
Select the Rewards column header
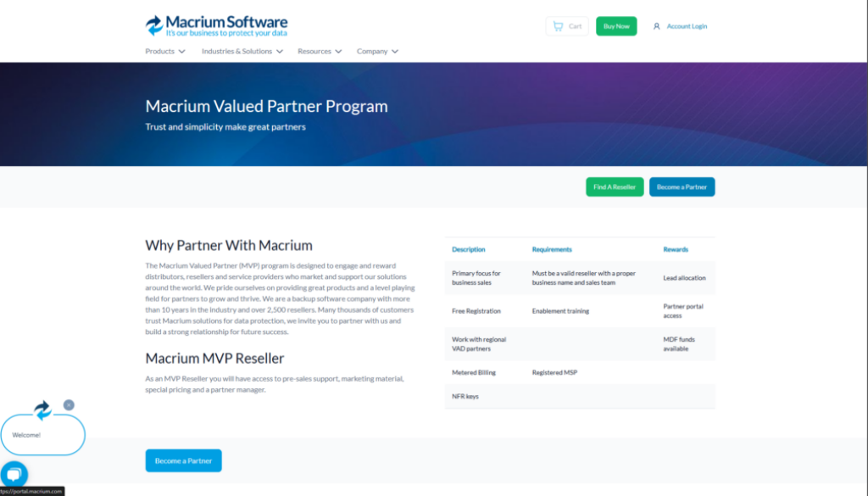point(676,249)
